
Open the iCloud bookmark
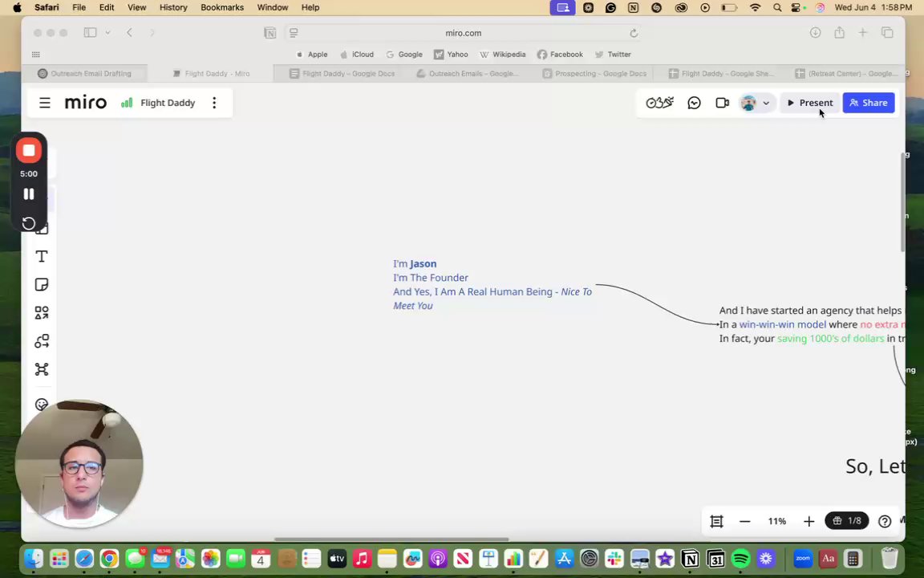tap(357, 55)
